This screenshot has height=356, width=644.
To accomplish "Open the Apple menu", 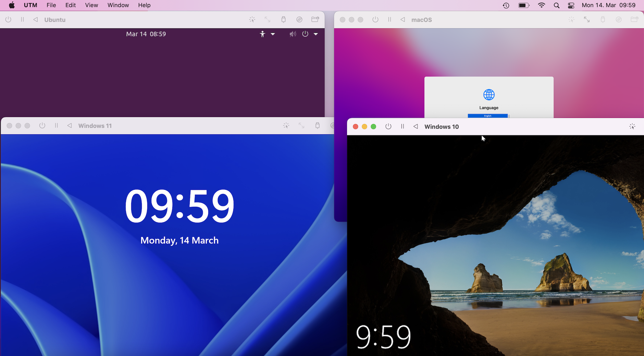I will pyautogui.click(x=12, y=5).
